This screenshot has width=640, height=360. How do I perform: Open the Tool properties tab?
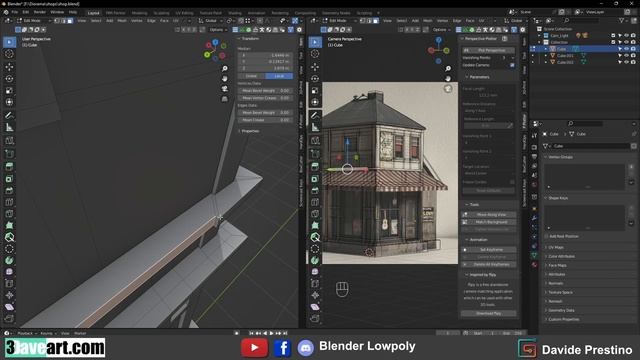pyautogui.click(x=534, y=135)
